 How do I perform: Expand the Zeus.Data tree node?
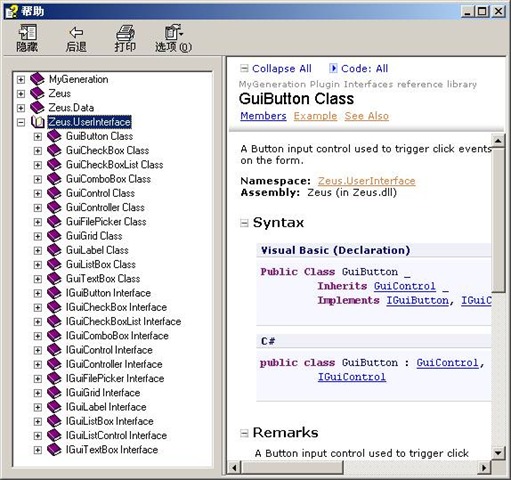point(21,108)
